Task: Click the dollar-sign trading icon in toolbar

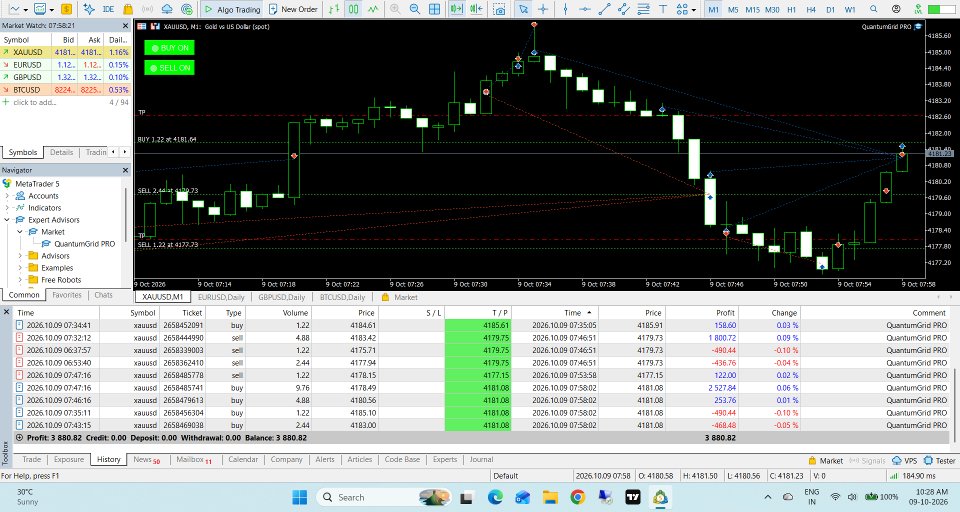Action: (x=66, y=9)
